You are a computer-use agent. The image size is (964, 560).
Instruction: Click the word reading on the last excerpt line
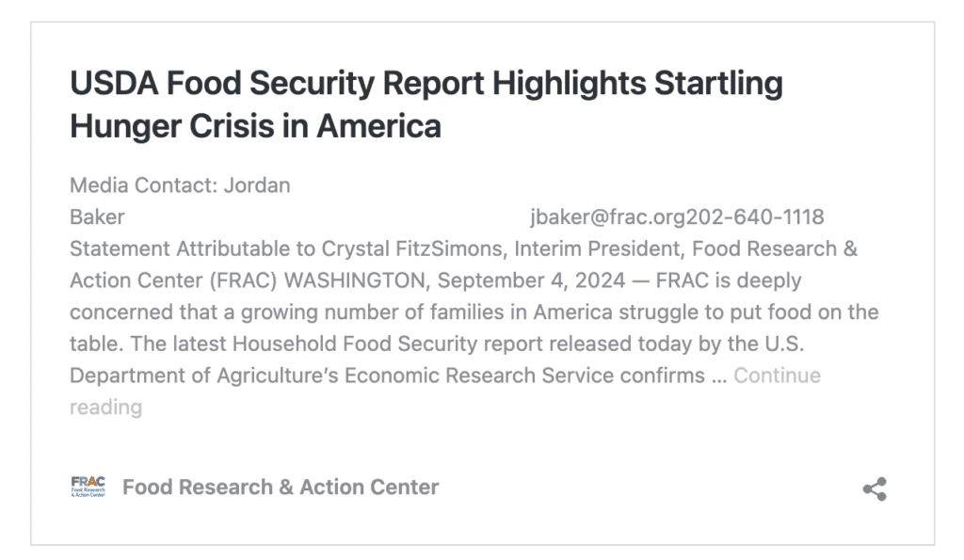[x=105, y=408]
